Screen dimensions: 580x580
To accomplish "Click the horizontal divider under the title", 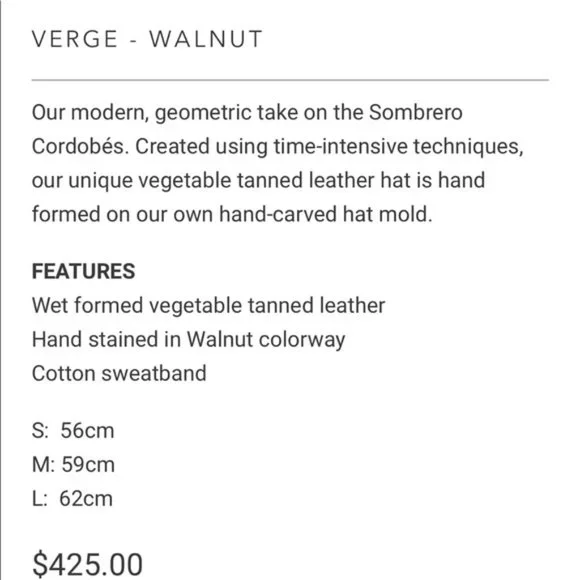I will pyautogui.click(x=290, y=80).
